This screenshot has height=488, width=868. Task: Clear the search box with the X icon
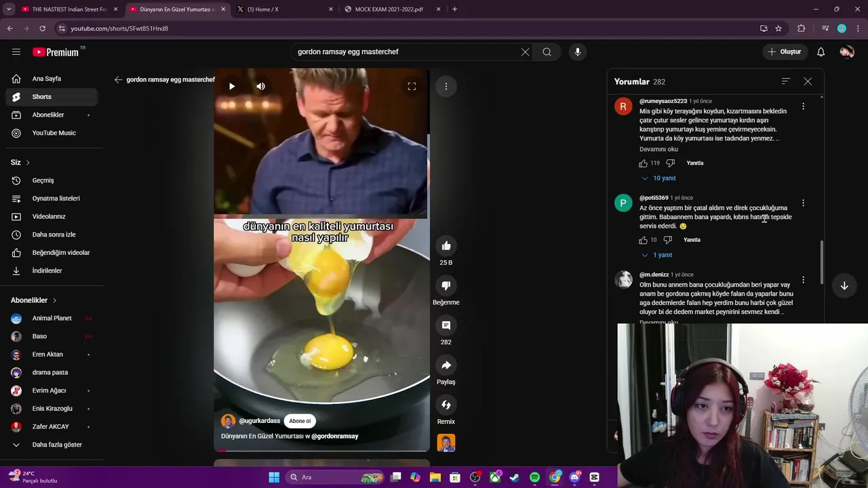tap(525, 52)
